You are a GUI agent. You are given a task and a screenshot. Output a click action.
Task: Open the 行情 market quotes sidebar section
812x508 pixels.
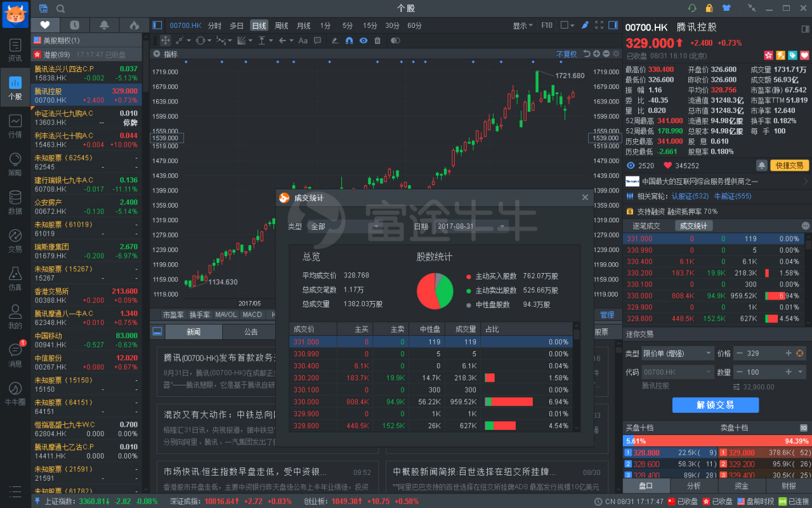(x=15, y=125)
